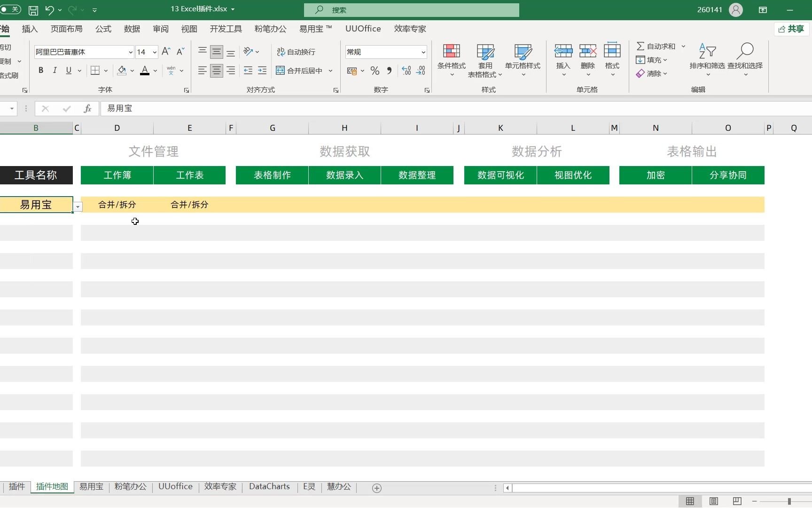The width and height of the screenshot is (812, 508).
Task: Open insert cells (插入) in ribbon
Action: click(x=563, y=60)
